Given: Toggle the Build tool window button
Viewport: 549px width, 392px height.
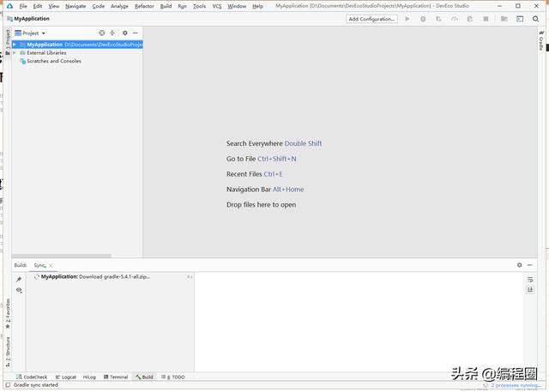Looking at the screenshot, I should (144, 377).
